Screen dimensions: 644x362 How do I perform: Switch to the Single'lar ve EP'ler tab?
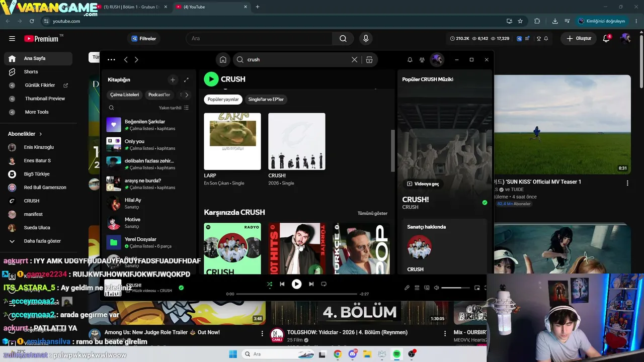point(266,100)
